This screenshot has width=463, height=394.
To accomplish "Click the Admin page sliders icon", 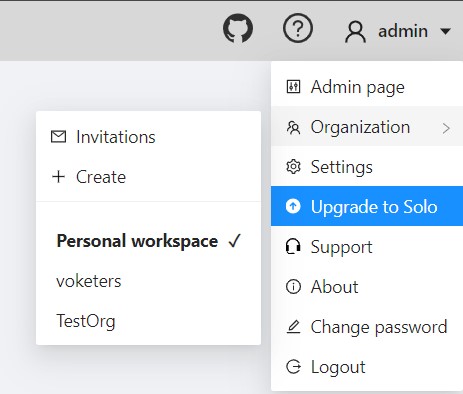I will coord(293,87).
